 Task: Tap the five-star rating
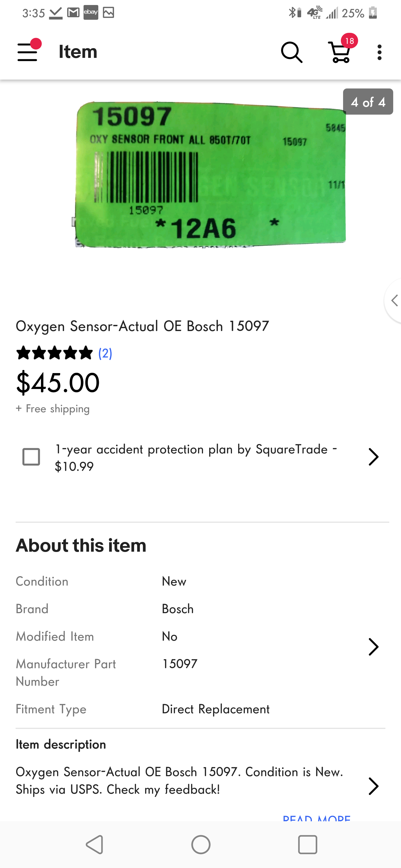coord(54,353)
